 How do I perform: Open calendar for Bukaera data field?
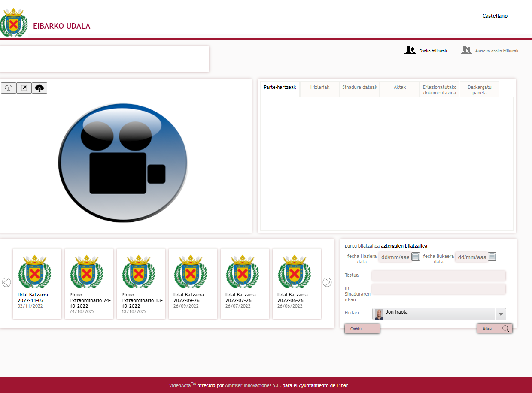[492, 257]
